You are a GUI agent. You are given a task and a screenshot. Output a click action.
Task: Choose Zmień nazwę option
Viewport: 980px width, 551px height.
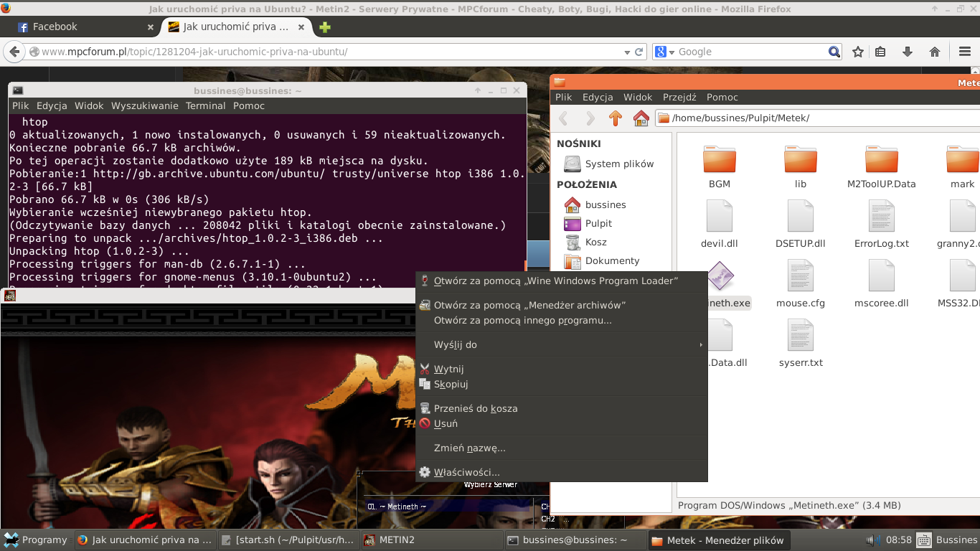[561, 448]
